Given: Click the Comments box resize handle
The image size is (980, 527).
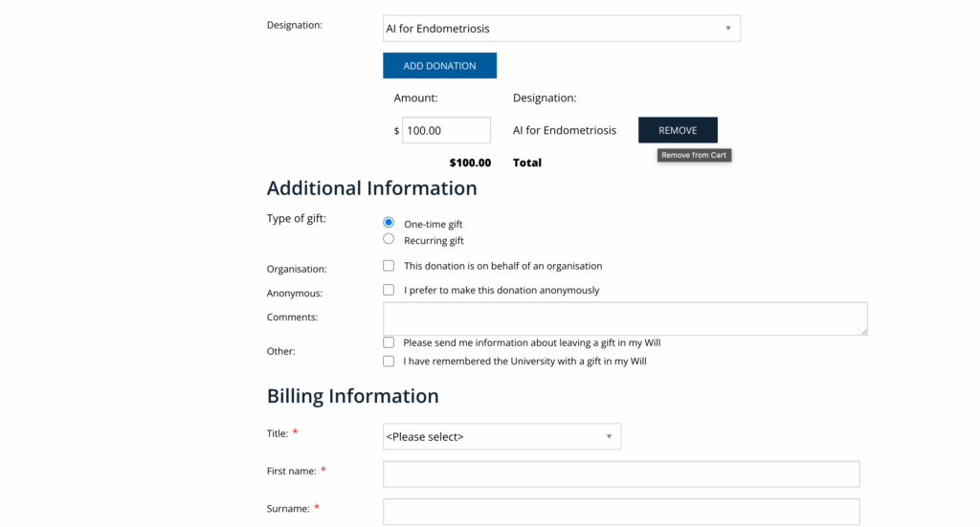Looking at the screenshot, I should (x=864, y=332).
